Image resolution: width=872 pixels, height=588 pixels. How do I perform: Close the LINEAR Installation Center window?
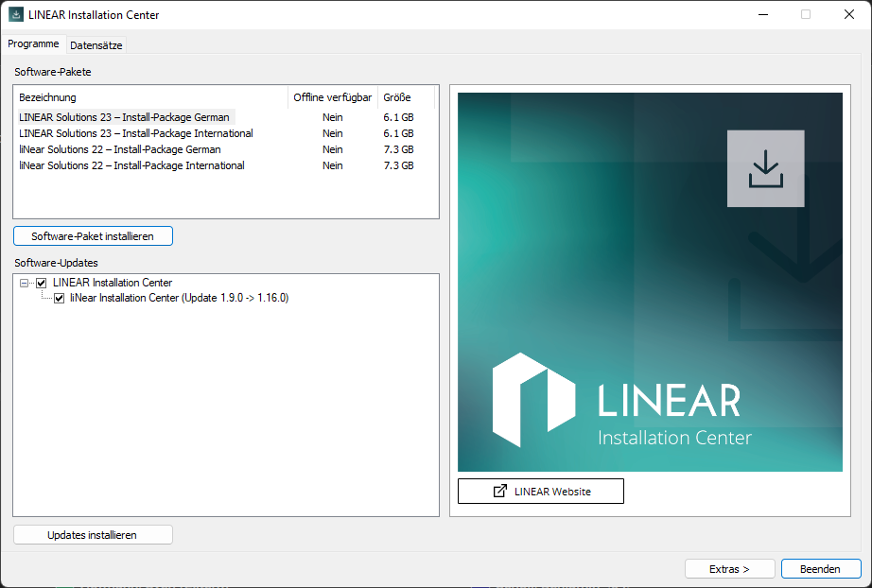(x=848, y=15)
